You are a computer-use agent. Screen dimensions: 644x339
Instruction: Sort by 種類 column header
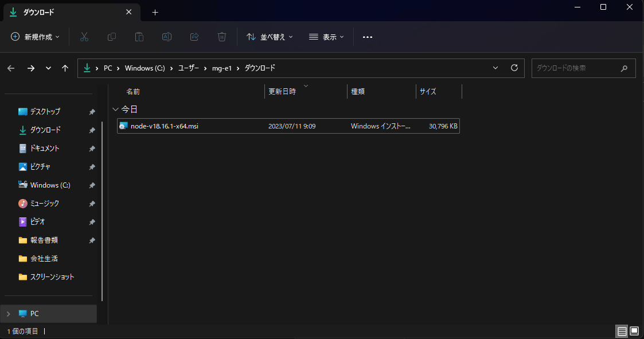(358, 92)
